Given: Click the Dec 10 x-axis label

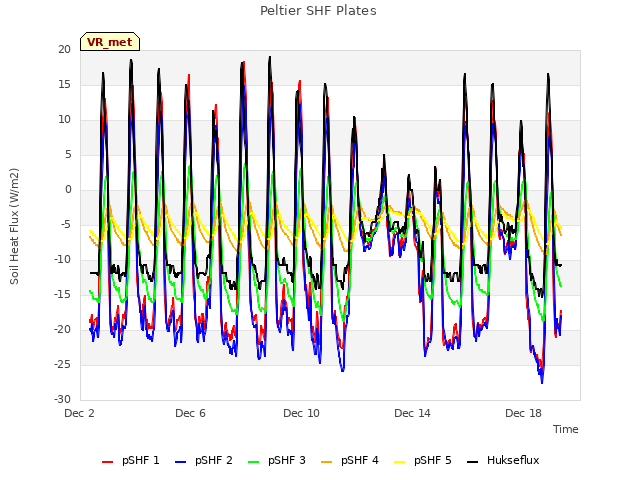Looking at the screenshot, I should [301, 413].
